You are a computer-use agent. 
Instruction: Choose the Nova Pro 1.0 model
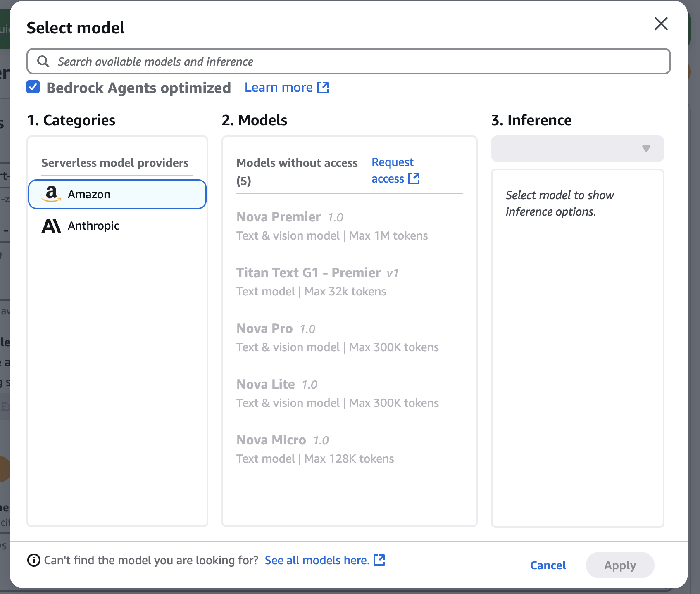pyautogui.click(x=349, y=337)
